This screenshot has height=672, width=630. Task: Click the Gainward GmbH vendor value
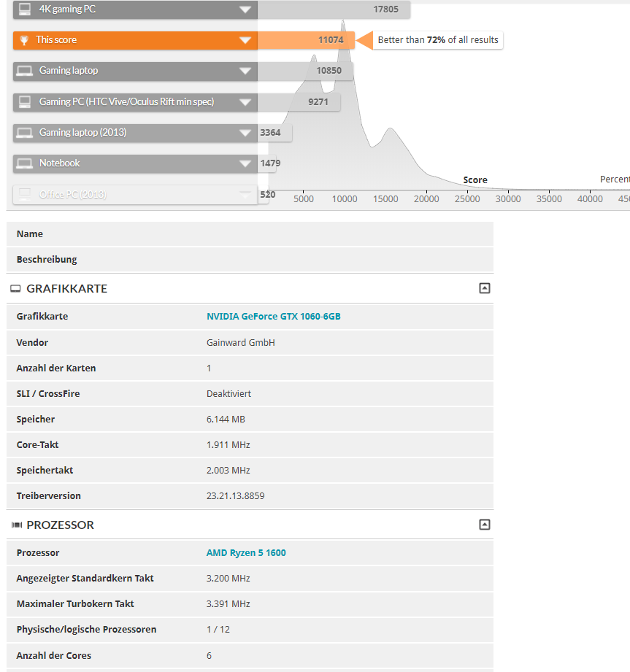[241, 343]
